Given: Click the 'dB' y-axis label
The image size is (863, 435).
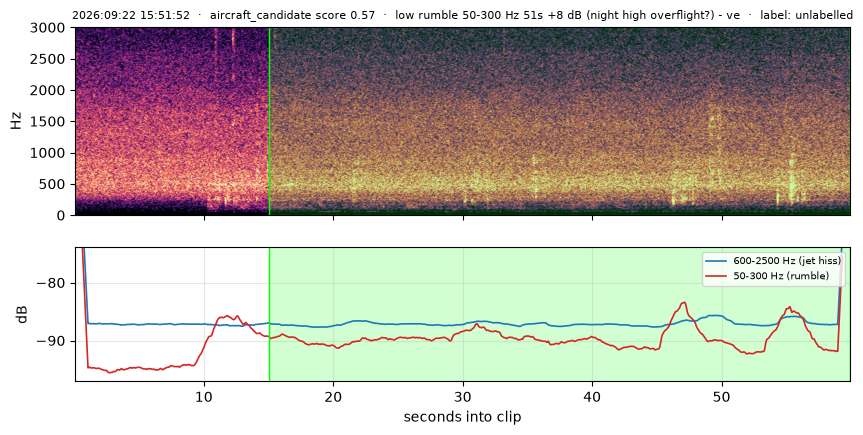Looking at the screenshot, I should 22,314.
